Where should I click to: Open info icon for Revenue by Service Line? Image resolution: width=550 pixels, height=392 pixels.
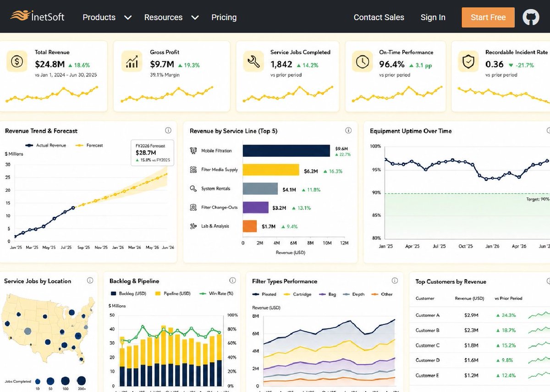coord(348,131)
